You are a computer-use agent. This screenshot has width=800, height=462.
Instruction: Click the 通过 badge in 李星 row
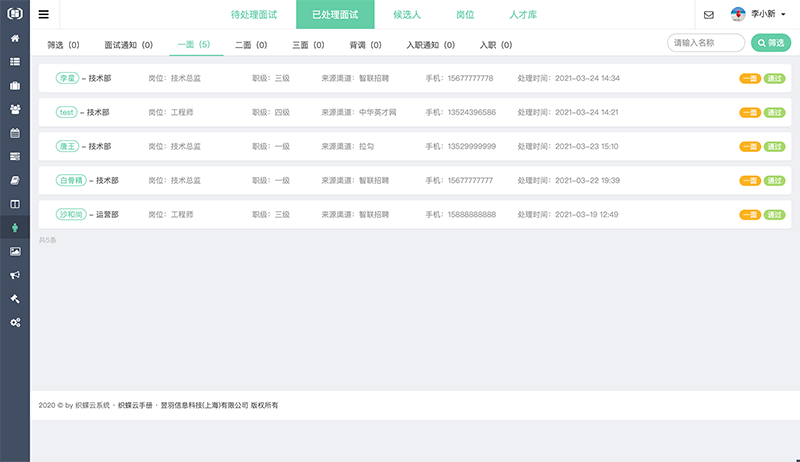[x=774, y=79]
